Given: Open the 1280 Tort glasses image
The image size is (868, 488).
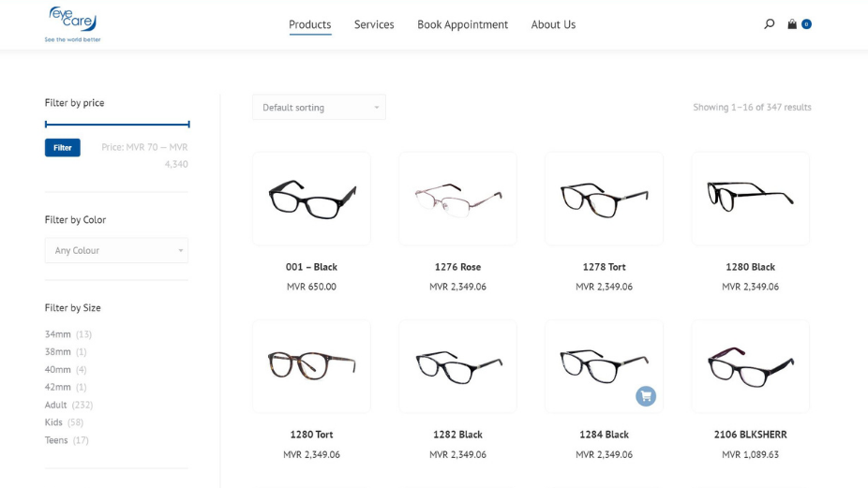Looking at the screenshot, I should (x=311, y=366).
